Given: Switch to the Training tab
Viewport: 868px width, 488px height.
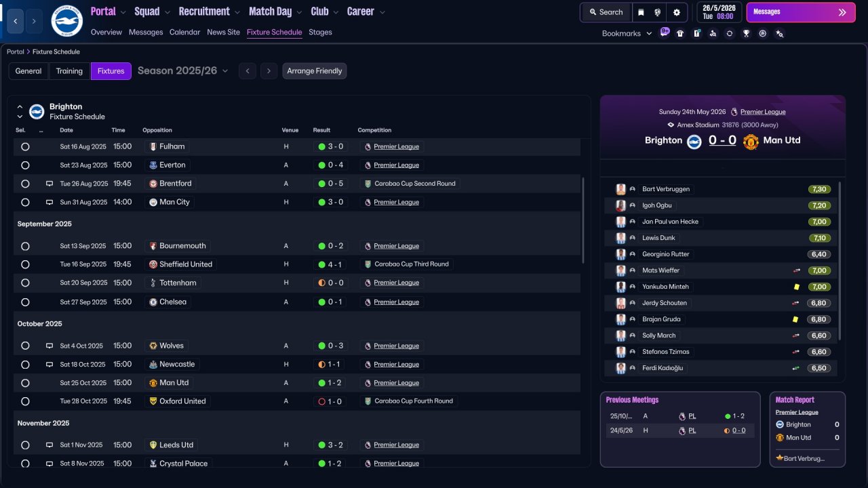Looking at the screenshot, I should 69,71.
